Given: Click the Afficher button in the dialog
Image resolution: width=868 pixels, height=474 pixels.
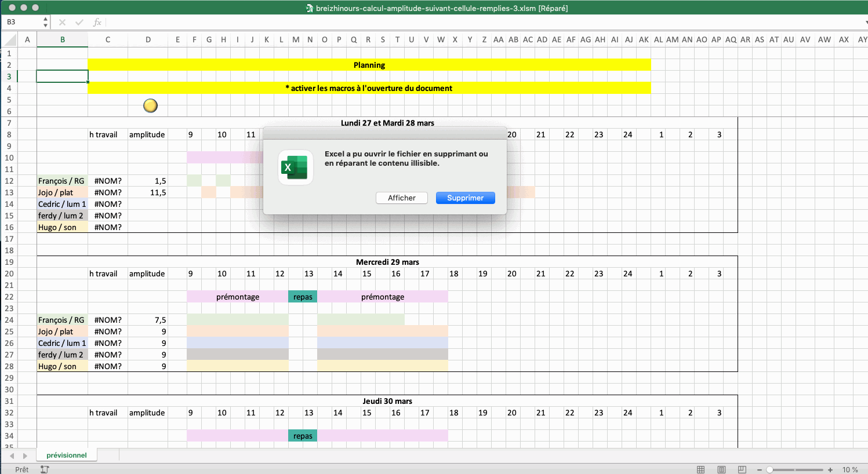Looking at the screenshot, I should 401,198.
